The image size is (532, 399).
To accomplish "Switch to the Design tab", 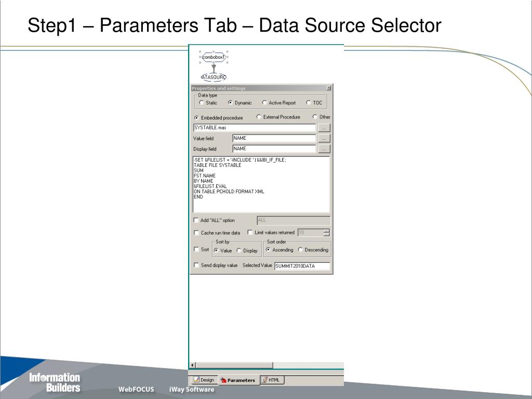I will pyautogui.click(x=204, y=380).
